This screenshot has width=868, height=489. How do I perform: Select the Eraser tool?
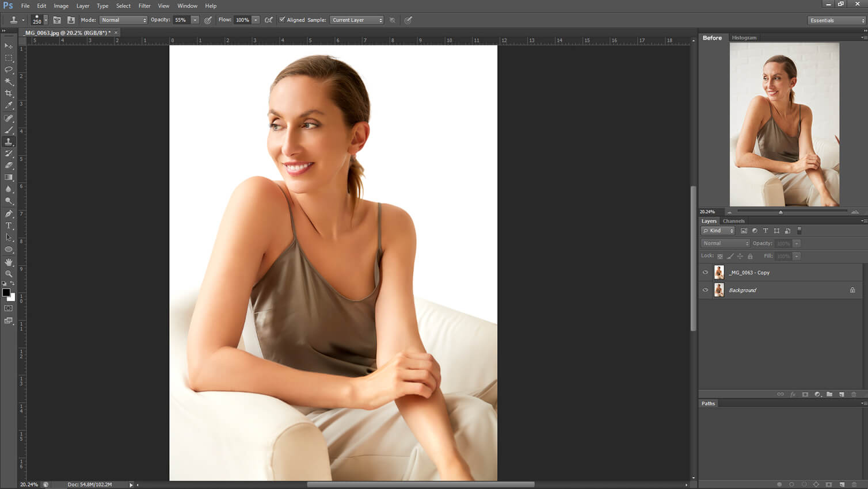9,165
